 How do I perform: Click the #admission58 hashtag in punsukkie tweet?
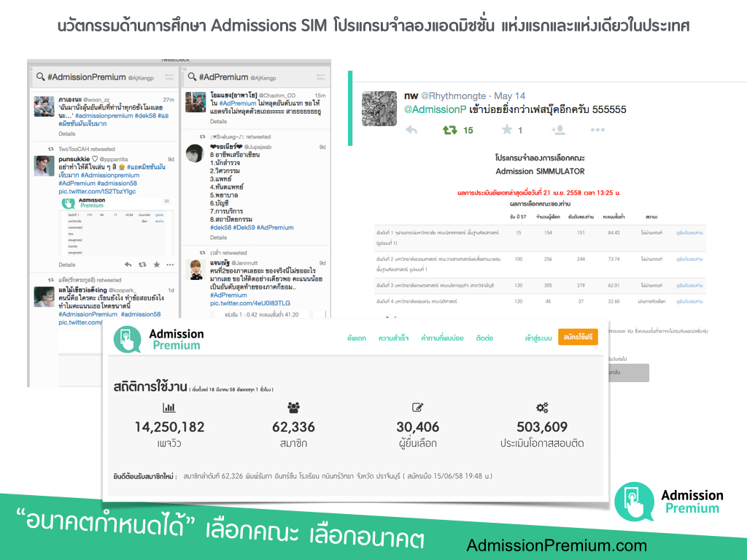click(x=117, y=183)
